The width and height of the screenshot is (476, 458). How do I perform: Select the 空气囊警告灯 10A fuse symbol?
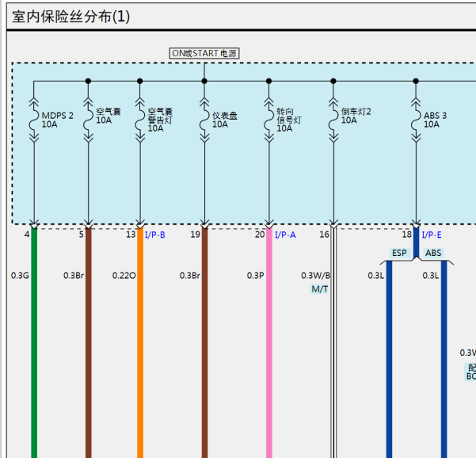coord(140,120)
